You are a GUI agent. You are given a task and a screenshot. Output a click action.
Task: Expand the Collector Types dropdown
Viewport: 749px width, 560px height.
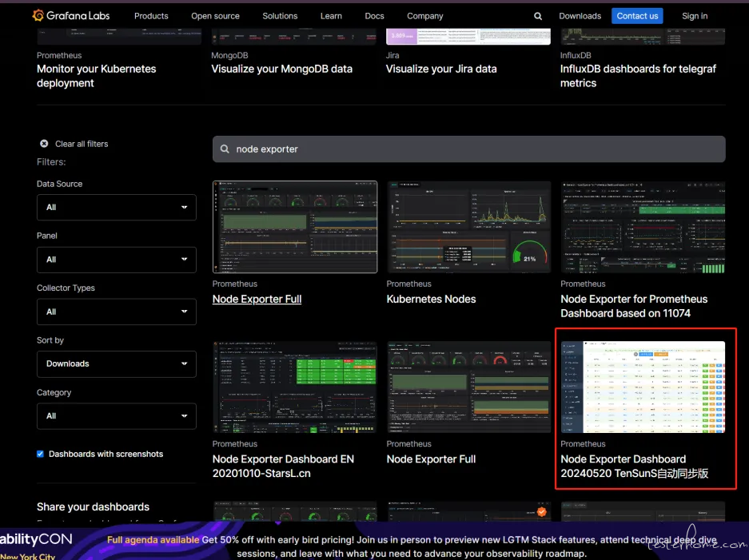(117, 312)
